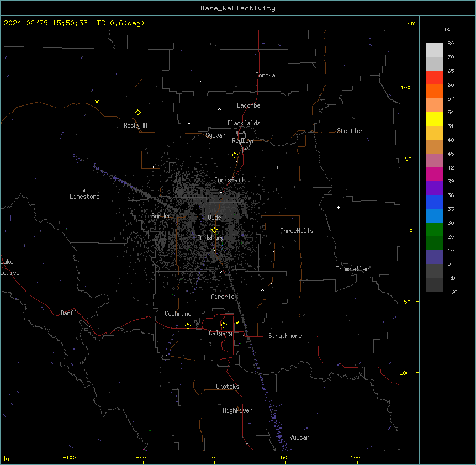Click the Sundre label
Image resolution: width=476 pixels, height=465 pixels.
pyautogui.click(x=161, y=216)
